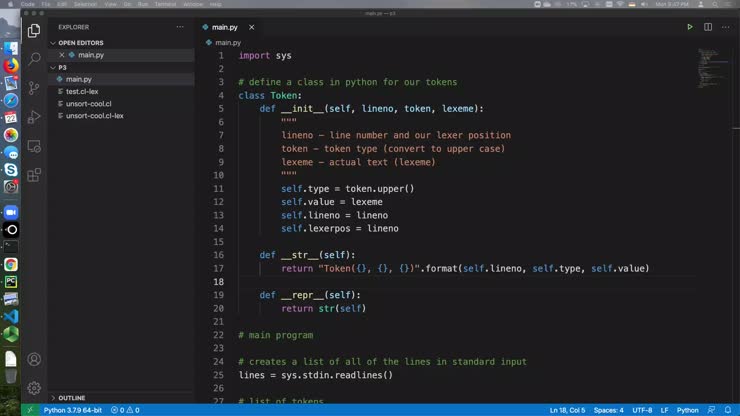Viewport: 740px width, 416px height.
Task: Open notifications bell in status bar
Action: pyautogui.click(x=728, y=410)
